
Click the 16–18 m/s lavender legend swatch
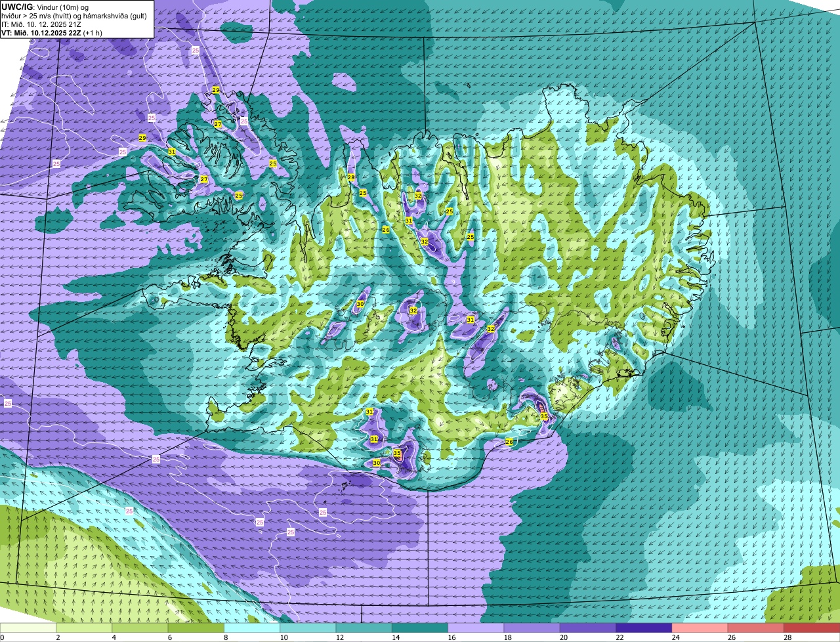click(475, 628)
